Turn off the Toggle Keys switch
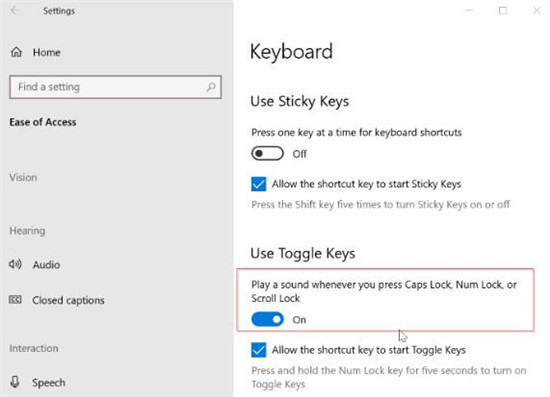Screen dimensions: 550x397 [x=267, y=319]
